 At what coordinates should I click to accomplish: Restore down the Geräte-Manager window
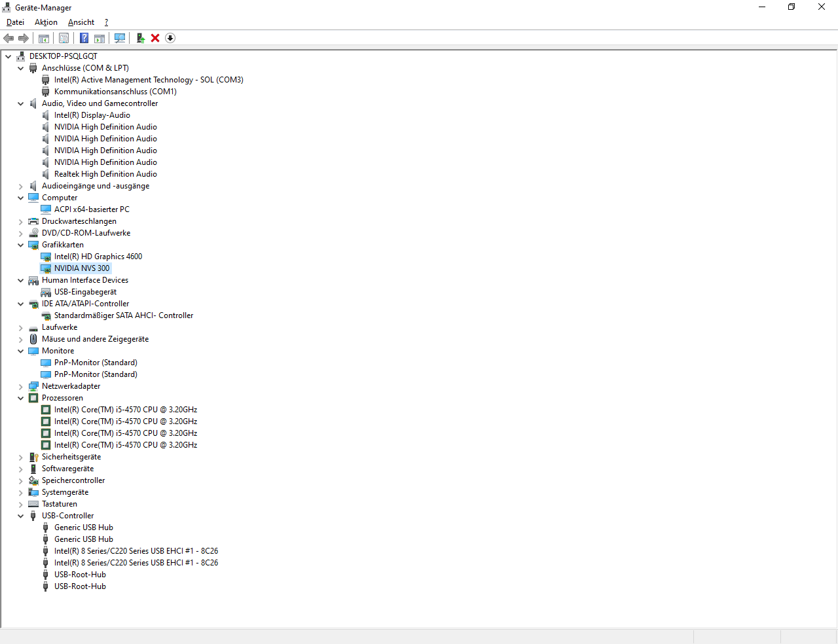(792, 7)
